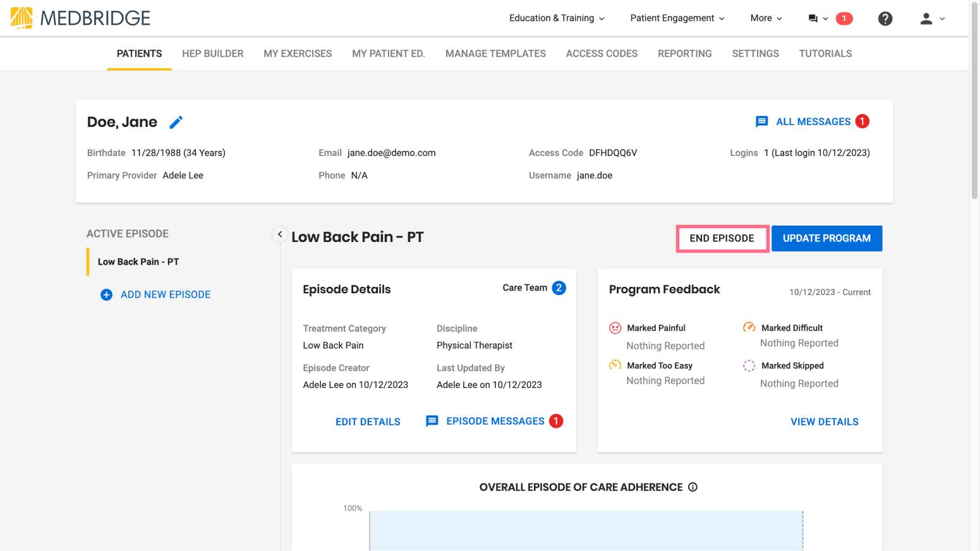Expand the account dropdown chevron

942,19
